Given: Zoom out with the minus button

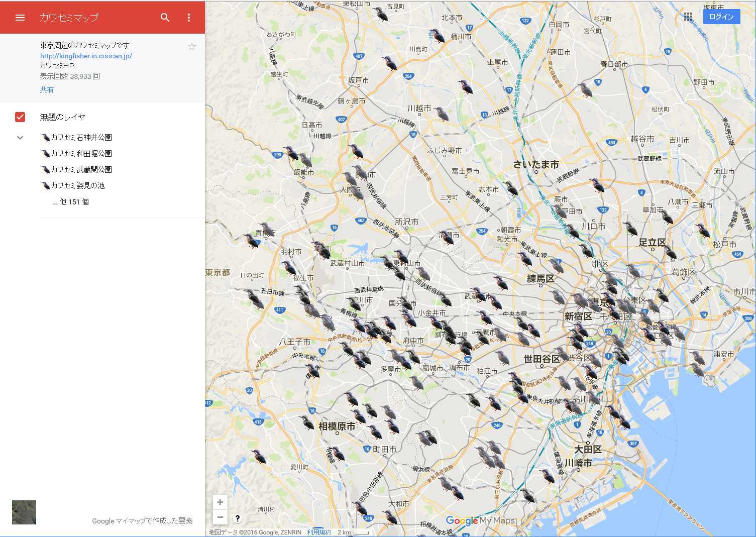Looking at the screenshot, I should 220,517.
